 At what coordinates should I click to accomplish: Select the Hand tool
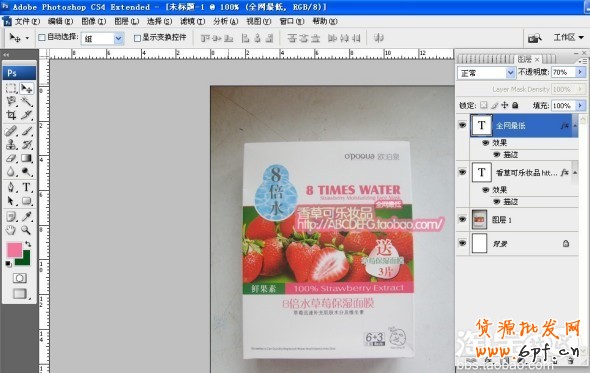pyautogui.click(x=11, y=230)
